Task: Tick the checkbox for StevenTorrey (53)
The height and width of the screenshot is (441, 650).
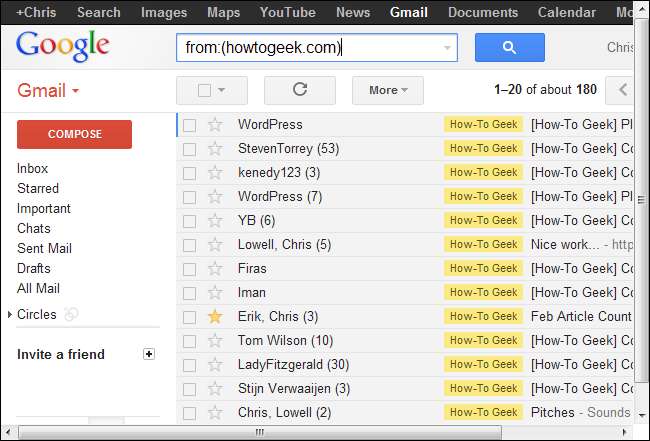Action: click(x=189, y=149)
